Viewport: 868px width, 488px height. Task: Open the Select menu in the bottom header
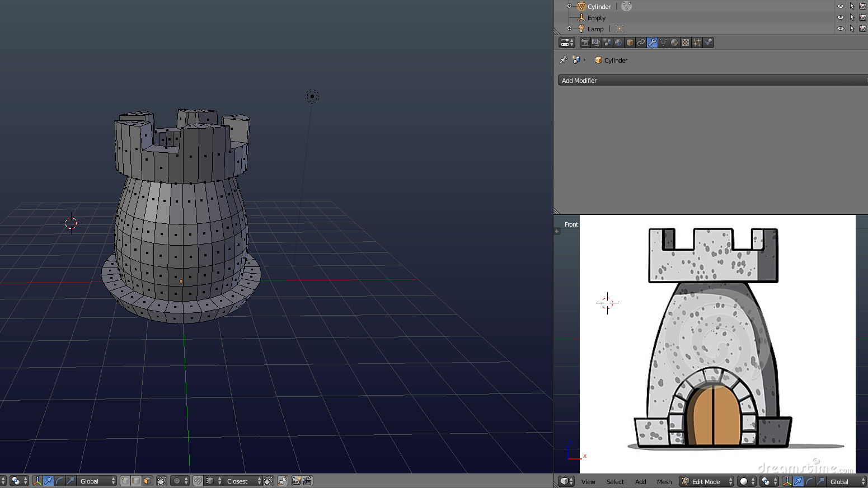pyautogui.click(x=615, y=481)
